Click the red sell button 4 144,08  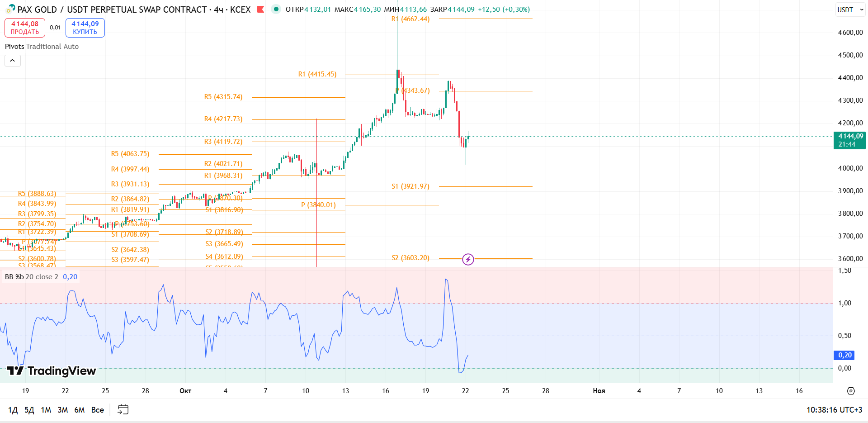click(25, 28)
